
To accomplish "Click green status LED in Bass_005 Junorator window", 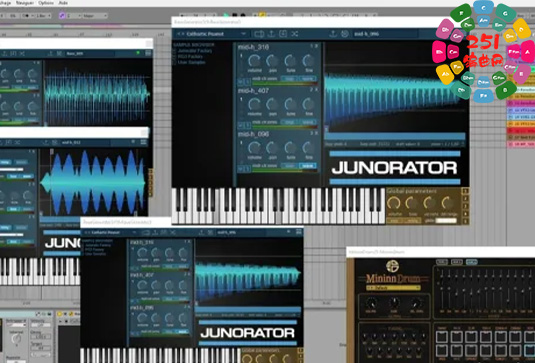I will 138,53.
